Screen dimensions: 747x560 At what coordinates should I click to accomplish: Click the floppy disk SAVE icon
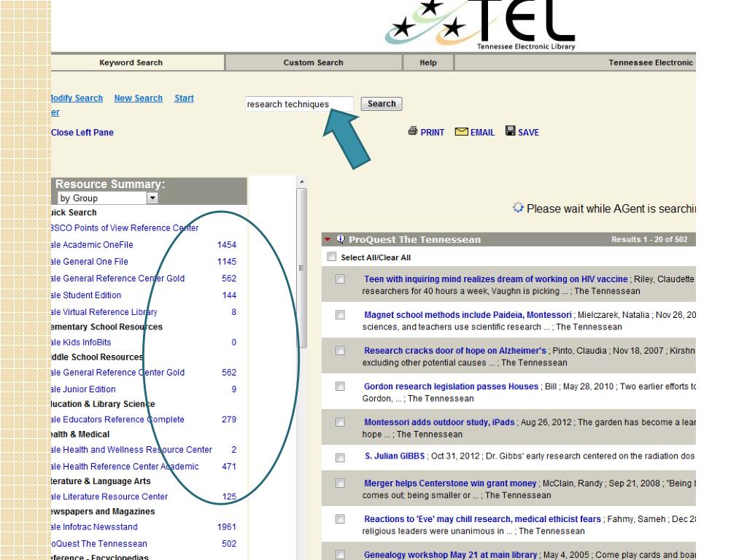[x=510, y=131]
